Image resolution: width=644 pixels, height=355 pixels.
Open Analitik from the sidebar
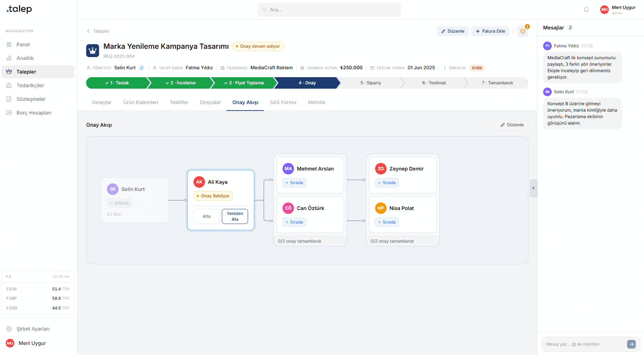25,58
